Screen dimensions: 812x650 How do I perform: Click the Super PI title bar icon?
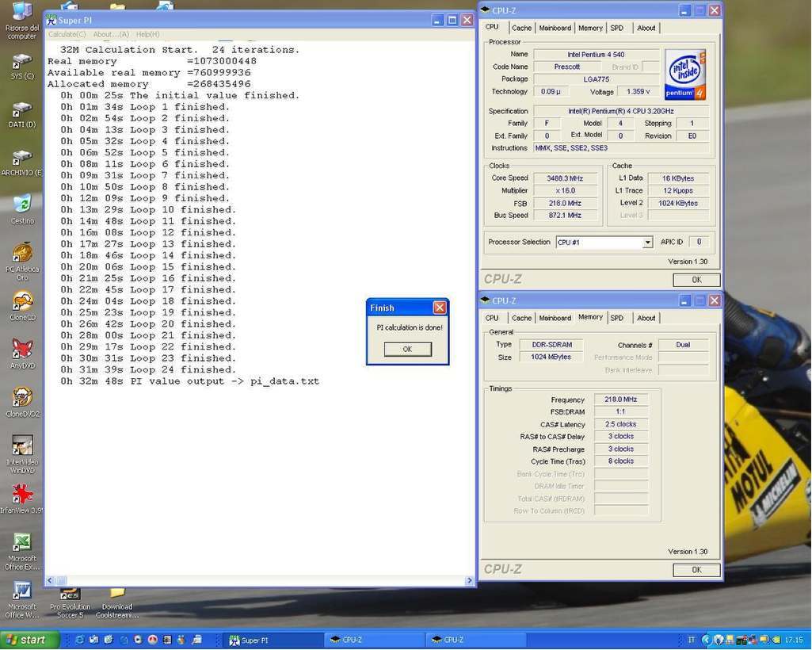click(x=51, y=21)
